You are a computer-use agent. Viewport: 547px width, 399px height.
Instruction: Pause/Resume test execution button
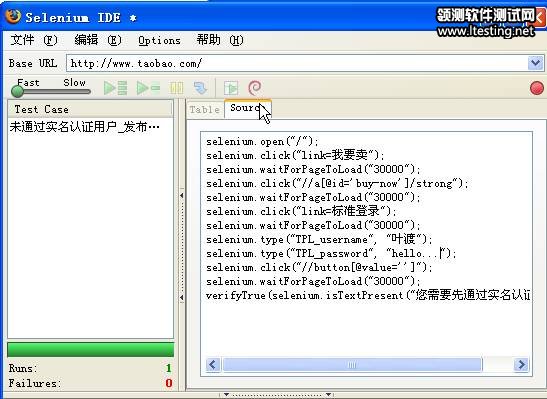tap(176, 88)
